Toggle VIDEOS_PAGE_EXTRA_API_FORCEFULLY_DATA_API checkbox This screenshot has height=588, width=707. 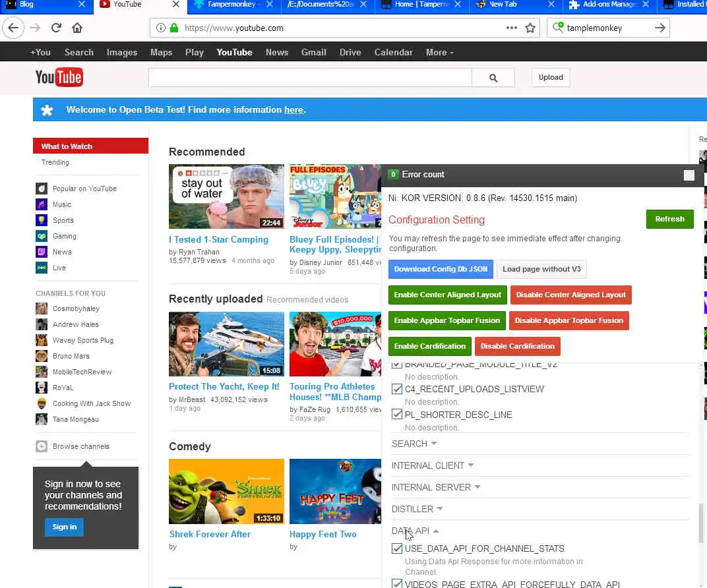(x=397, y=583)
